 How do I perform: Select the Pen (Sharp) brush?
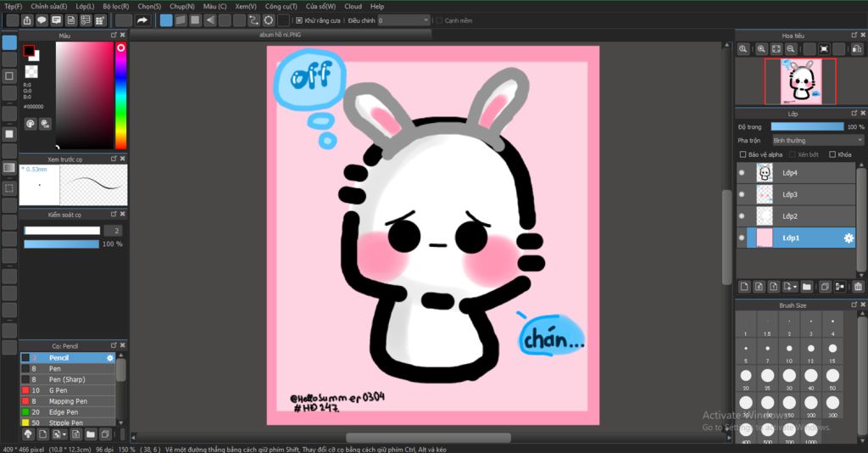pyautogui.click(x=68, y=380)
